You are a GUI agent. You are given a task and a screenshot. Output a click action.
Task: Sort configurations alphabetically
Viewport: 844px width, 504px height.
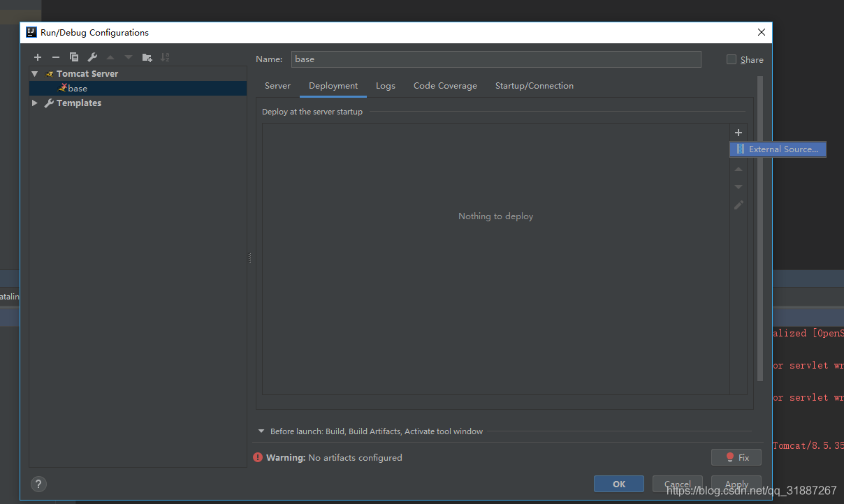pyautogui.click(x=165, y=57)
